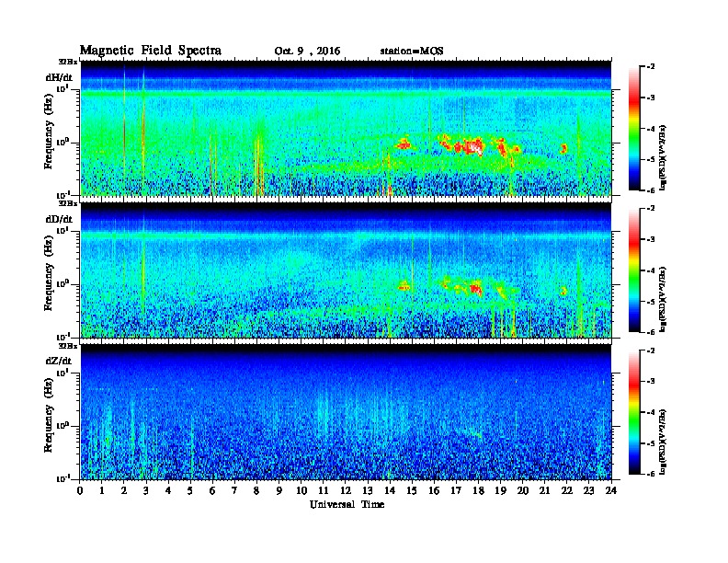Image resolution: width=728 pixels, height=563 pixels.
Task: Click hour tick label "23" on the time axis
Action: [588, 490]
